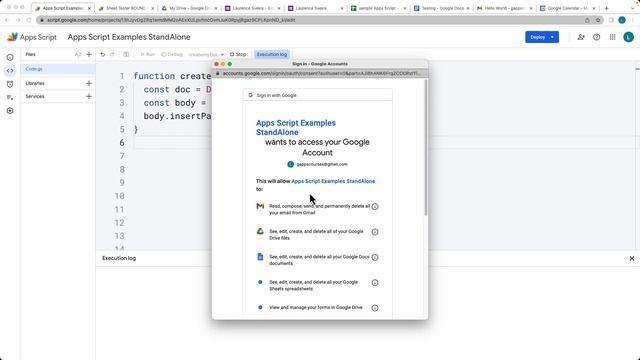Open Triggers alarm clock icon in sidebar

10,84
